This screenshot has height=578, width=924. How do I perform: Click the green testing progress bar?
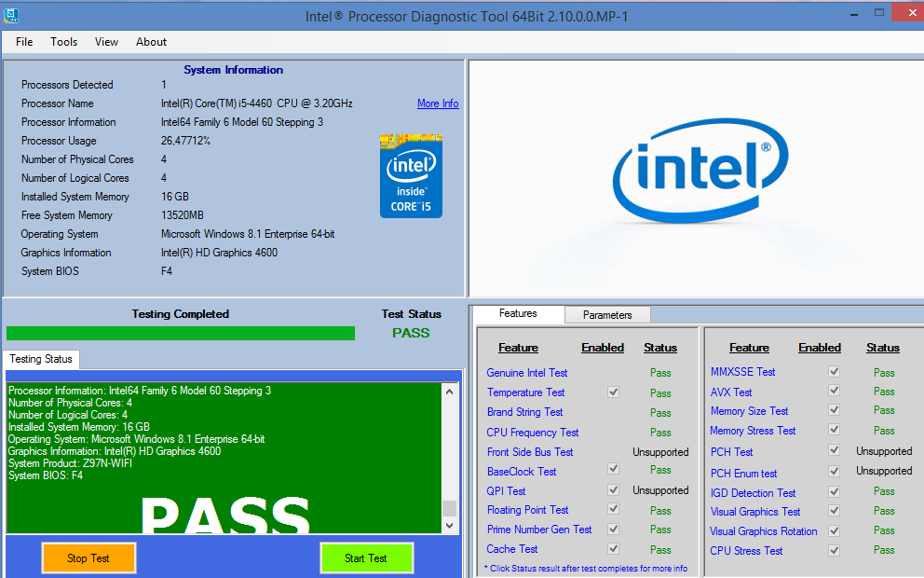click(x=181, y=333)
